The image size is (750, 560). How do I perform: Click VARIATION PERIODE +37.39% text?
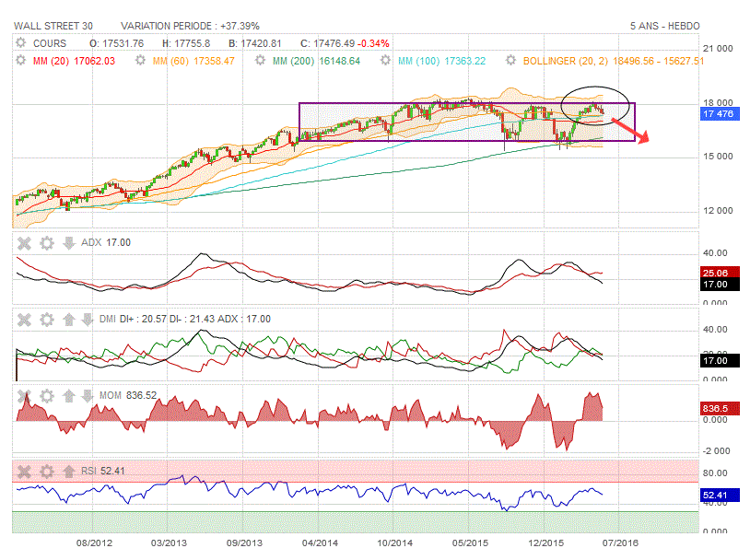click(x=190, y=26)
